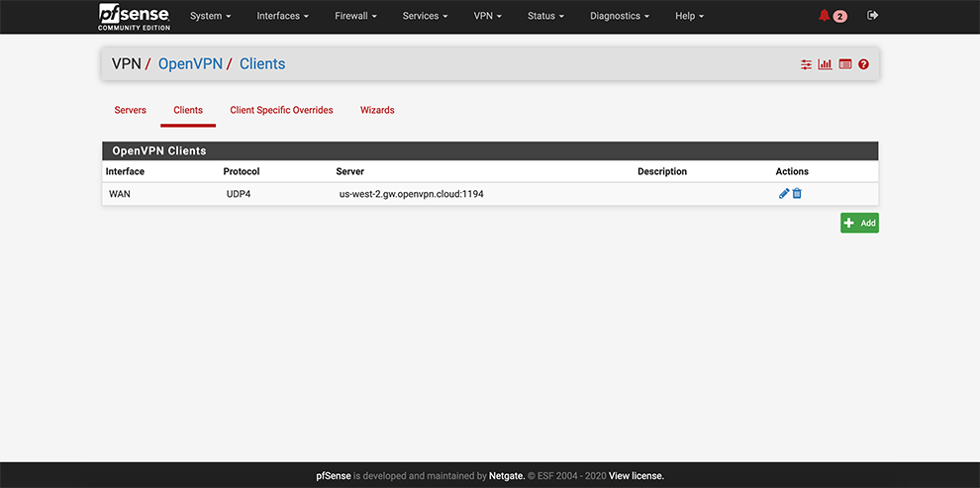Image resolution: width=980 pixels, height=488 pixels.
Task: Open related log entries icon
Action: click(x=844, y=64)
